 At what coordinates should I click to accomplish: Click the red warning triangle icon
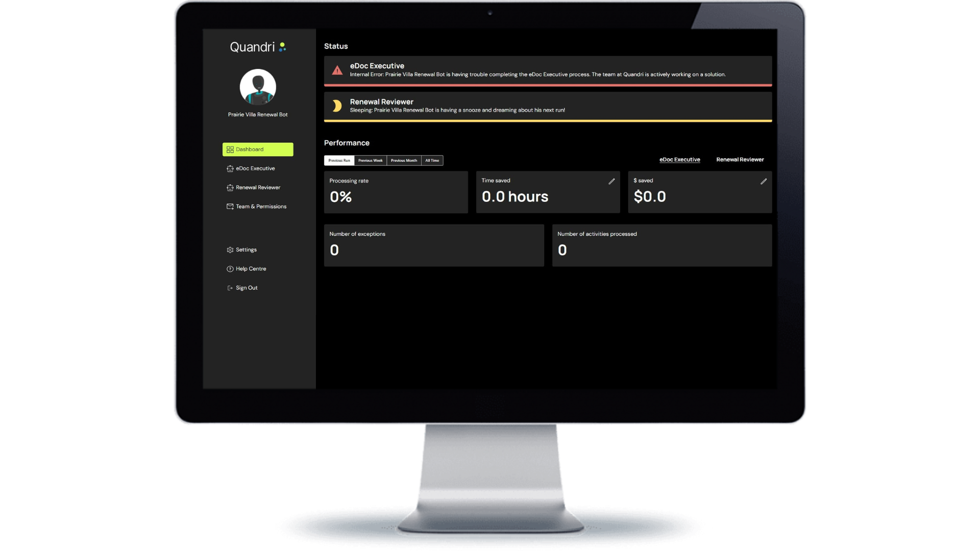pos(337,70)
